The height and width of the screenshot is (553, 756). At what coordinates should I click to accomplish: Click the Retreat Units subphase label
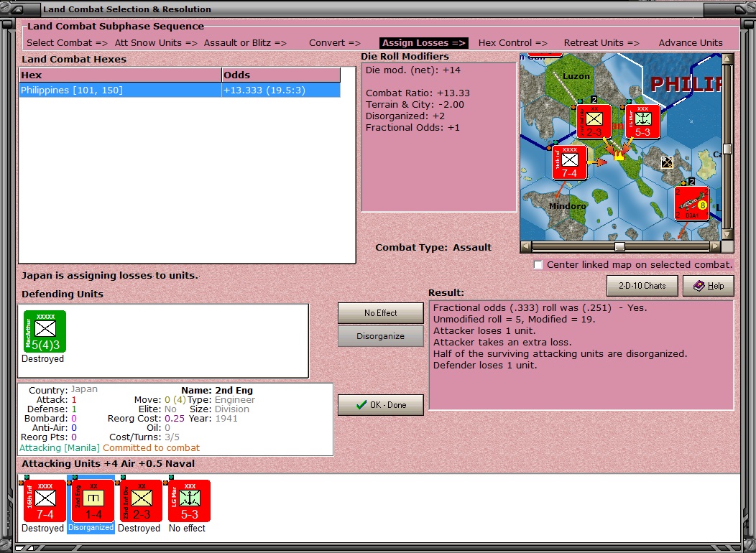[601, 43]
